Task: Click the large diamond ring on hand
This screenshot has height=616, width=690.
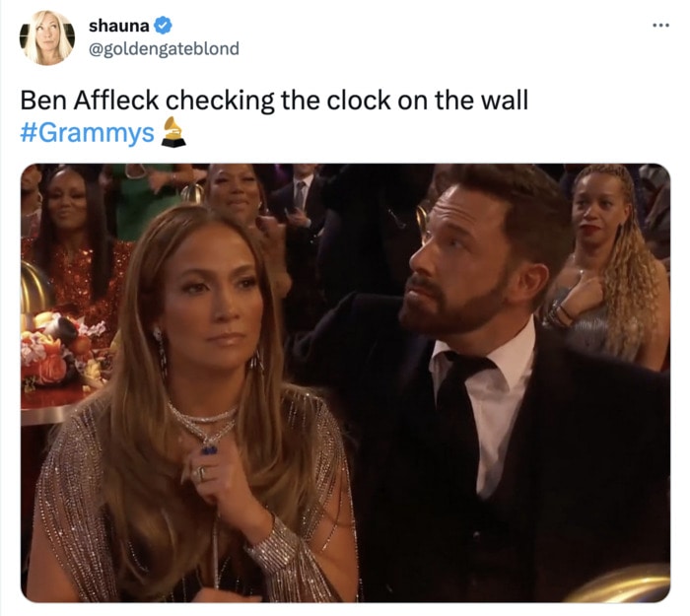Action: (x=199, y=474)
